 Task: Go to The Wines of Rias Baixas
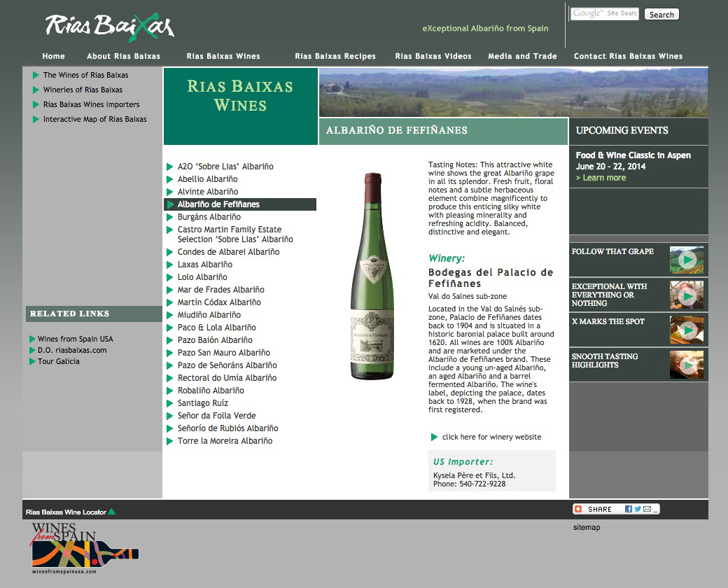85,75
